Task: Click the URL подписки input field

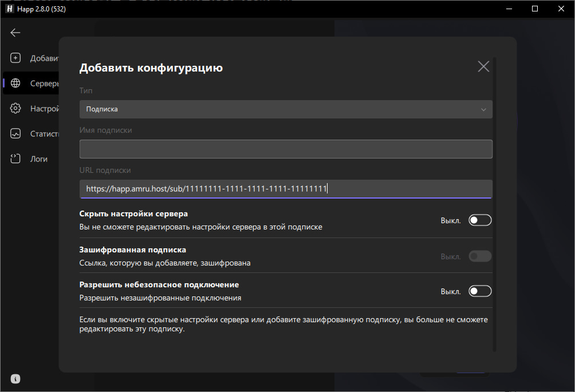Action: coord(286,189)
